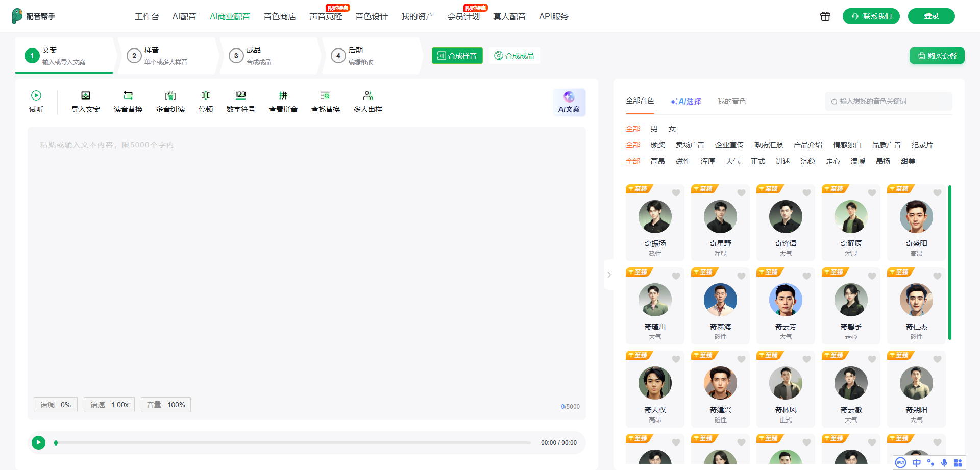
Task: Open the 音量 volume setting
Action: [166, 405]
